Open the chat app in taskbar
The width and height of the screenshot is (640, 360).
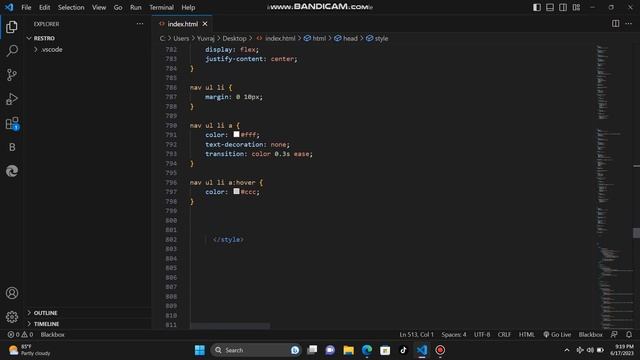330,350
